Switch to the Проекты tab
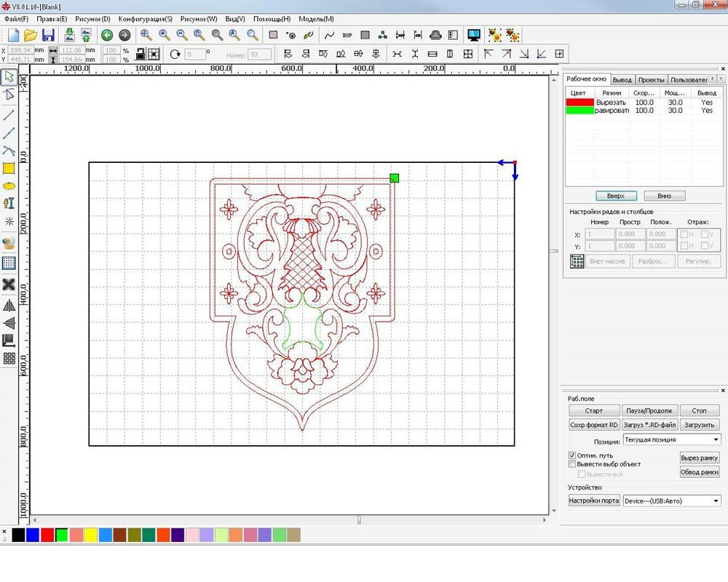Viewport: 728px width, 582px height. click(x=651, y=80)
